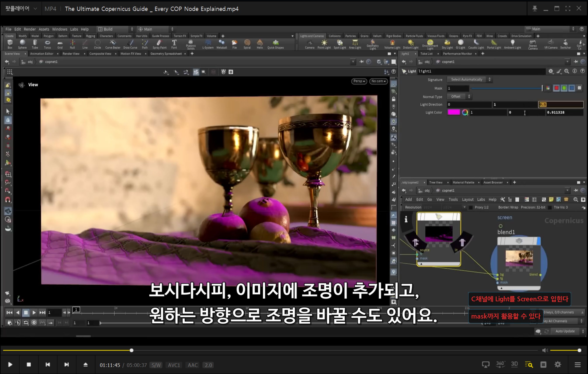Select the Circle shelf tool

[97, 44]
